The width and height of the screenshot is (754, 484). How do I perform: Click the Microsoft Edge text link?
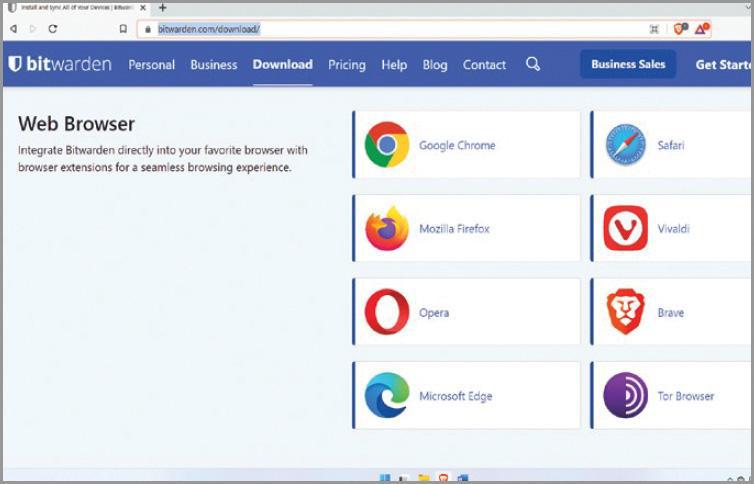[x=456, y=397]
